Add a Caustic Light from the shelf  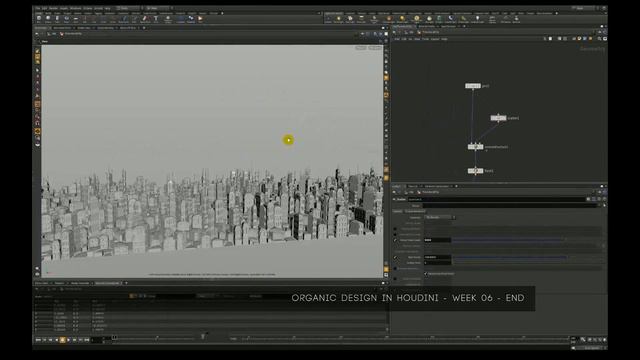451,19
